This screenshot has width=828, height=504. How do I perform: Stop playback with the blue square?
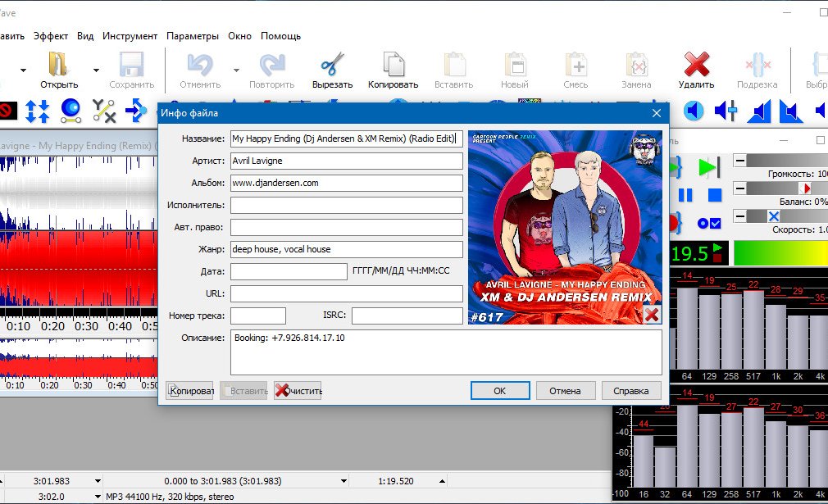(x=715, y=195)
